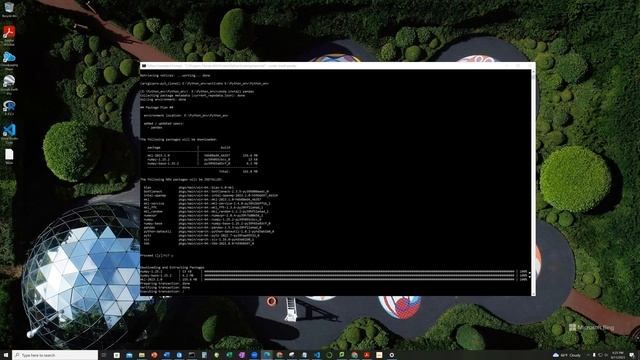Click the 'Executing transaction' line
The width and height of the screenshot is (640, 360).
point(162,291)
